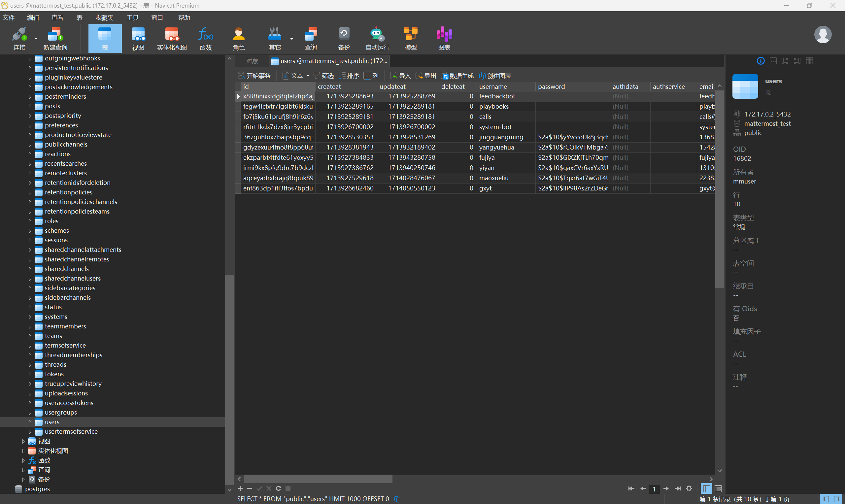Click the 导出 (Export) button
Screen dimensions: 845x504
click(426, 76)
